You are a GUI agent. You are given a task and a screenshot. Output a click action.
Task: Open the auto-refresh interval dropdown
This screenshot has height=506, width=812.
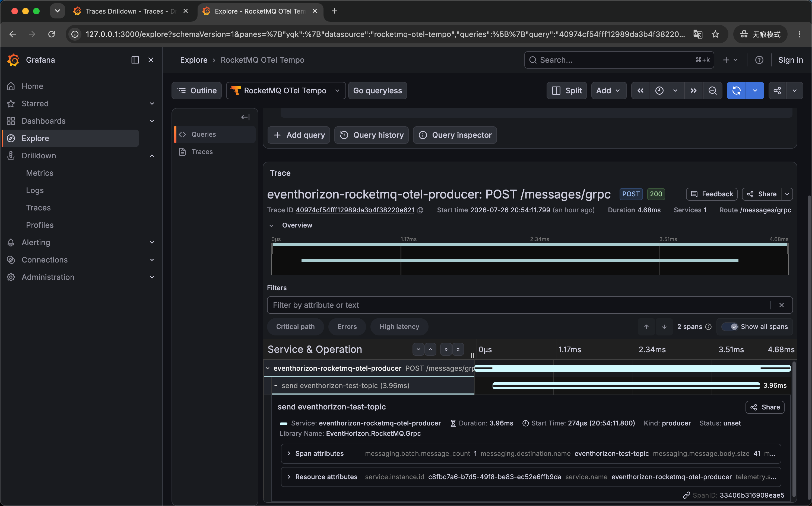click(x=755, y=91)
